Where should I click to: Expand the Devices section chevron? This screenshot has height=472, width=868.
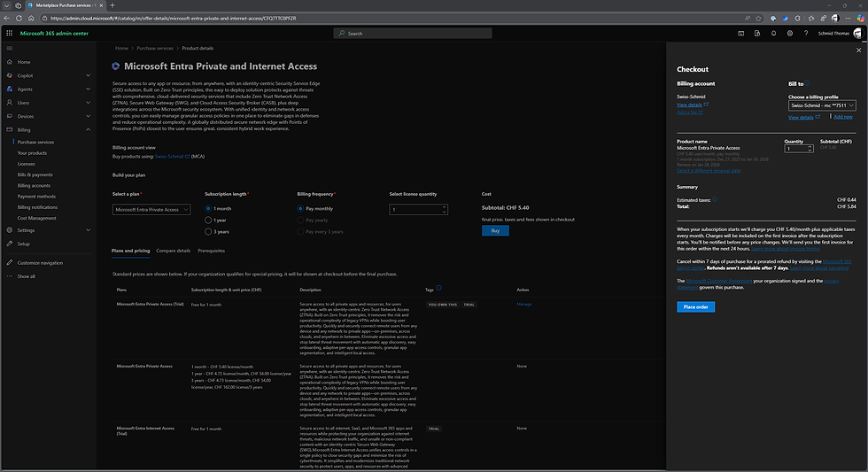coord(88,116)
